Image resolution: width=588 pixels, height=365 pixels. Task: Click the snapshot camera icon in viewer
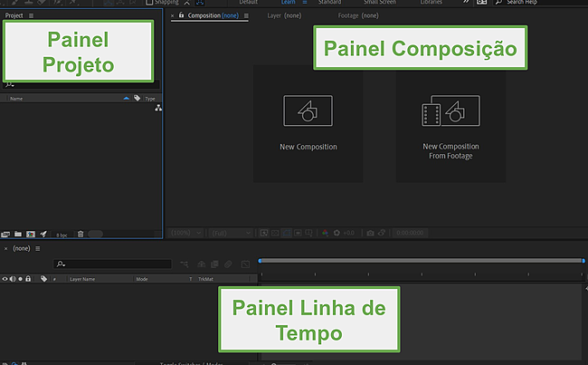370,233
